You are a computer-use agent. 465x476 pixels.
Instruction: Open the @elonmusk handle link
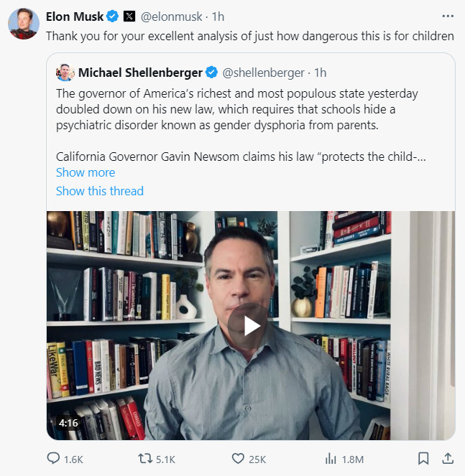[172, 16]
